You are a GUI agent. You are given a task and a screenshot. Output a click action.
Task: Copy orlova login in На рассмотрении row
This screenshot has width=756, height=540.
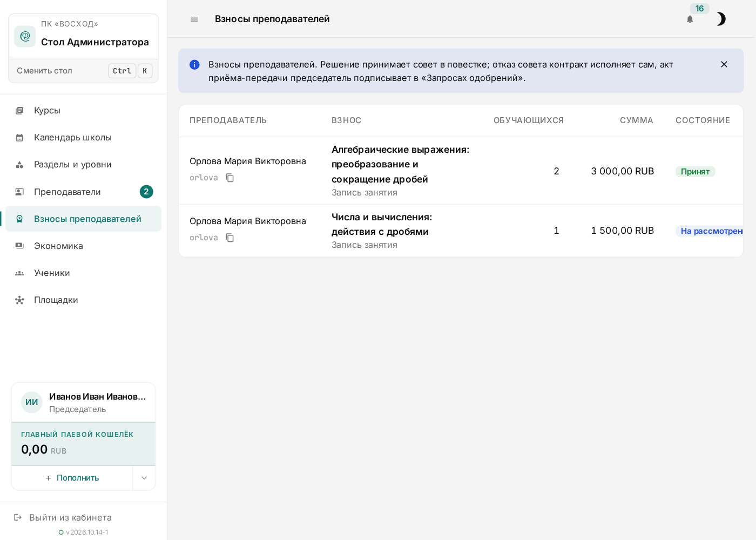pos(230,238)
